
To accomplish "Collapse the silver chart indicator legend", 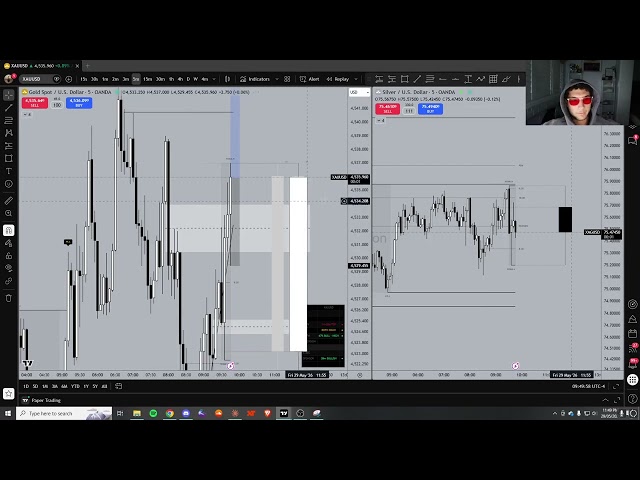I will [380, 121].
